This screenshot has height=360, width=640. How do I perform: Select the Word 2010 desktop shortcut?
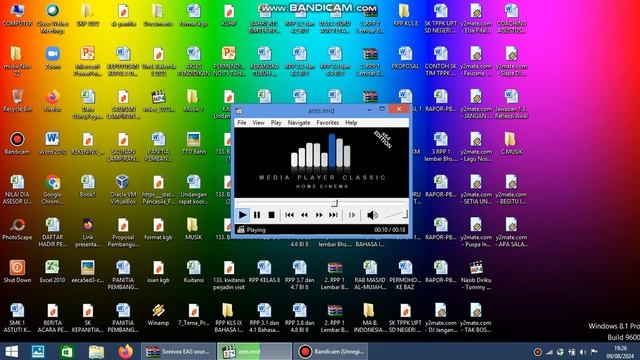52,143
